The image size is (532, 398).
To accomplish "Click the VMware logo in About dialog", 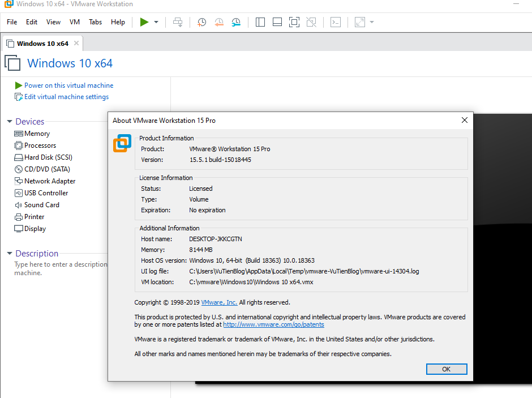I will [x=122, y=143].
